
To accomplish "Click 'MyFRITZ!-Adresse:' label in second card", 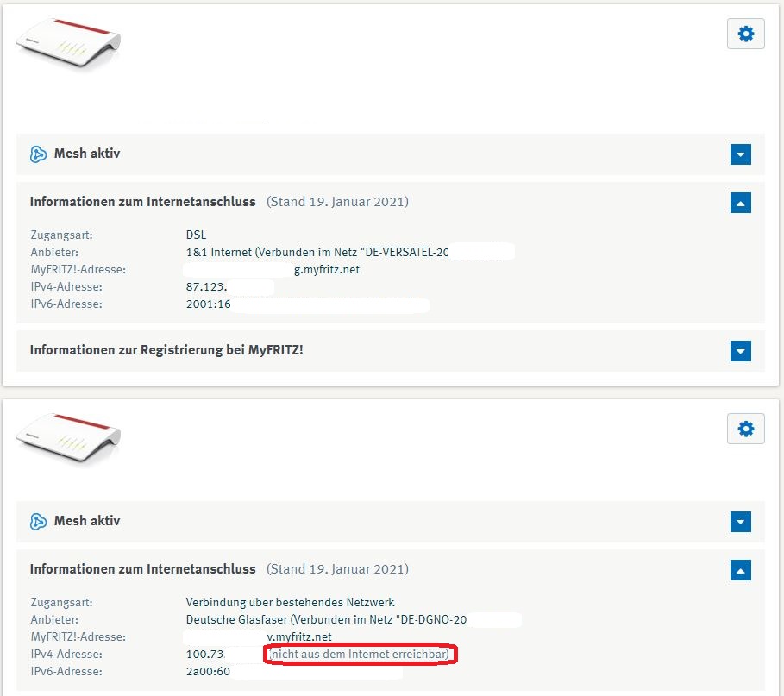I will [x=78, y=637].
